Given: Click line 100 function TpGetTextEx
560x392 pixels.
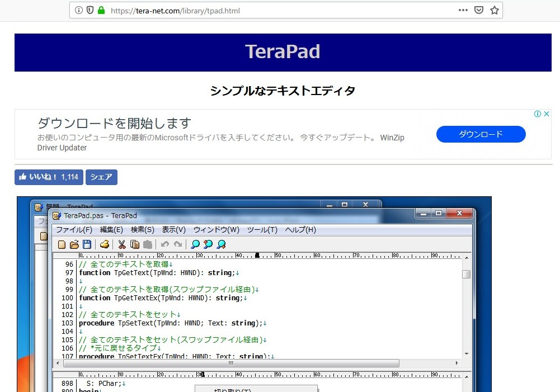Looking at the screenshot, I should click(x=163, y=297).
